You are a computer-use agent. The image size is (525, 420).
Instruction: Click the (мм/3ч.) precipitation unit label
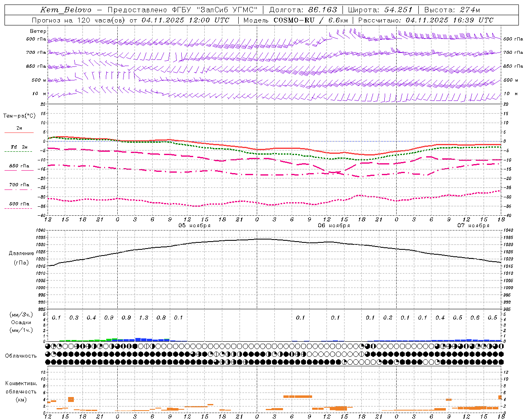pos(21,315)
